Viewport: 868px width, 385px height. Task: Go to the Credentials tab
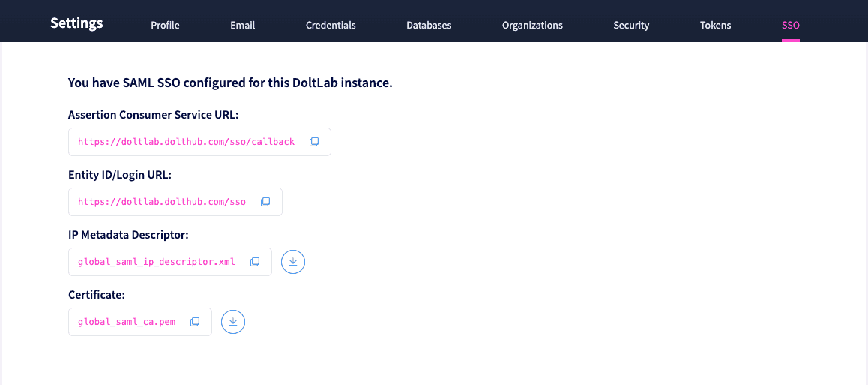point(331,25)
